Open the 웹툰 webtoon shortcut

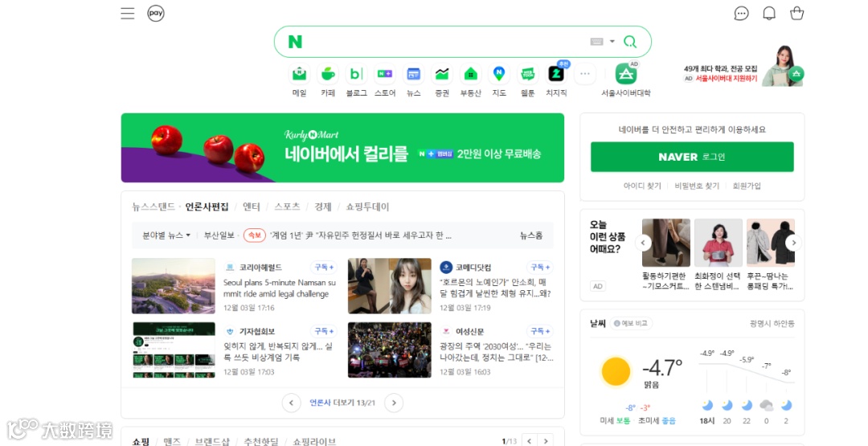coord(527,80)
